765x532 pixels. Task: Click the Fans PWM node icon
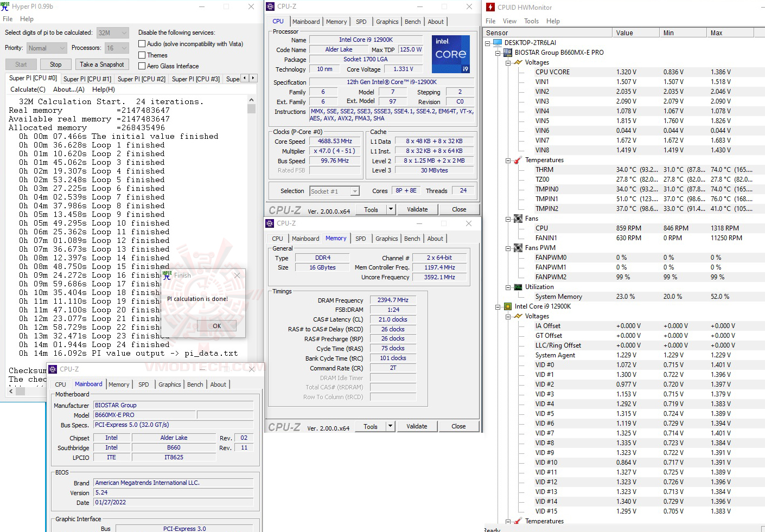click(x=518, y=248)
